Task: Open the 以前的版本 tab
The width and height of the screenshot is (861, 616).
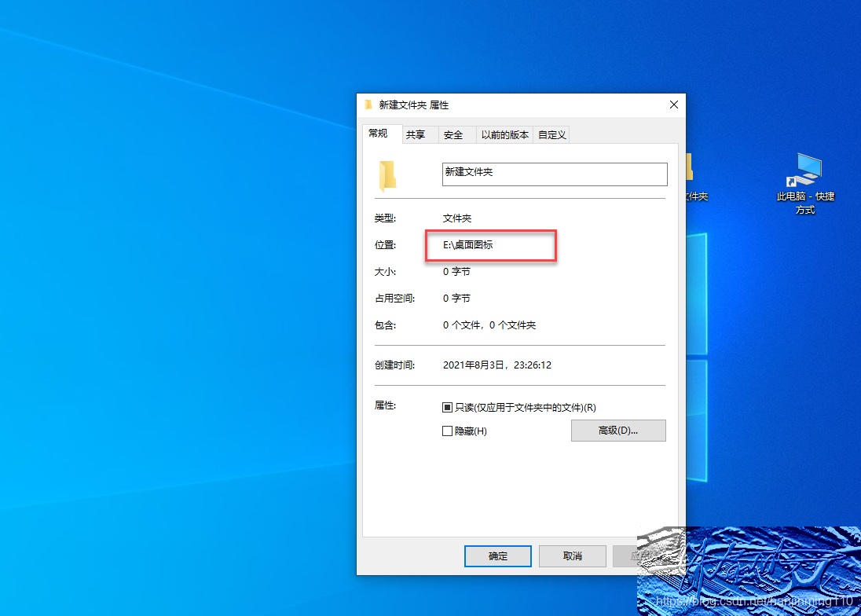Action: coord(504,134)
